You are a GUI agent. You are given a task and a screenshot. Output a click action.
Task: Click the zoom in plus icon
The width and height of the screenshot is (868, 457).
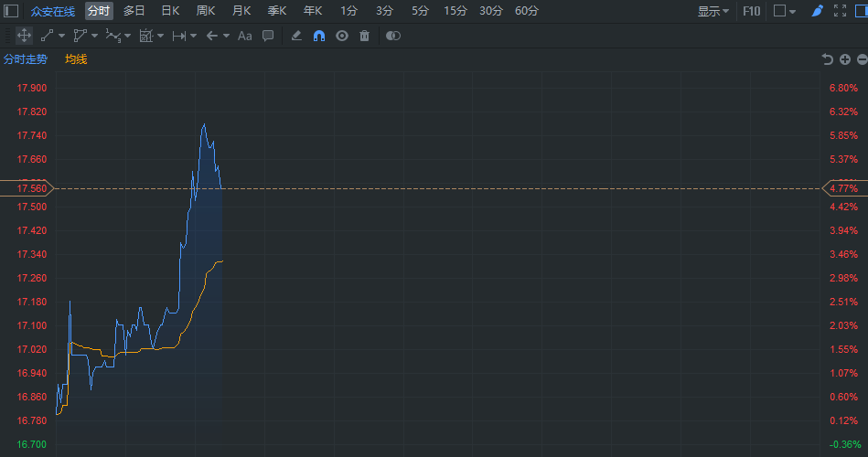pyautogui.click(x=845, y=59)
